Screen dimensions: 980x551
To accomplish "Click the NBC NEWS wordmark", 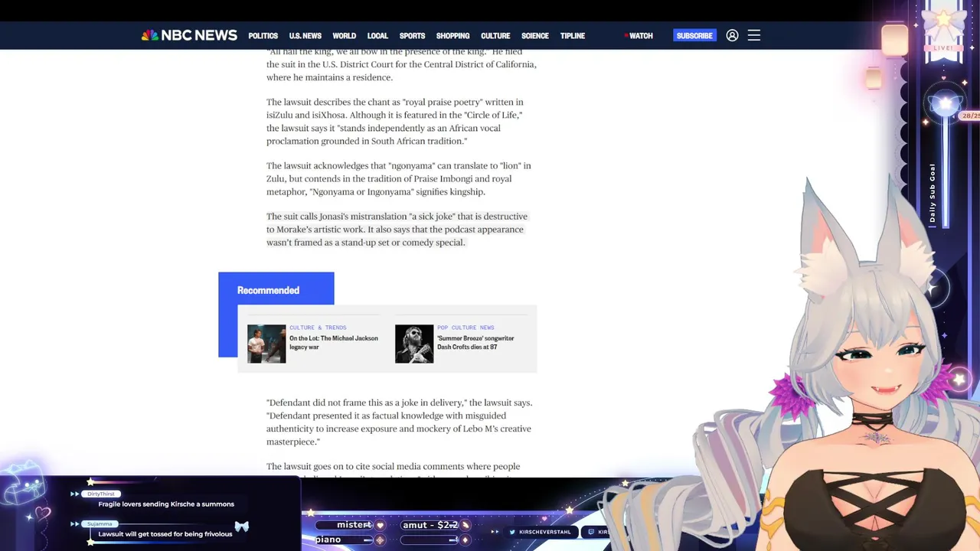I will coord(199,35).
